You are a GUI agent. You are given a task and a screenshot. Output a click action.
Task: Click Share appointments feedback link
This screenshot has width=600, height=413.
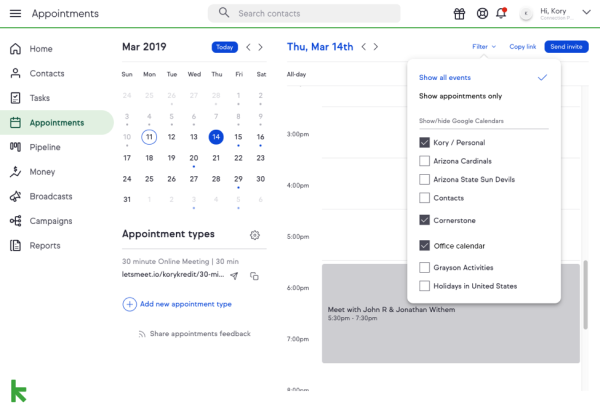[200, 334]
